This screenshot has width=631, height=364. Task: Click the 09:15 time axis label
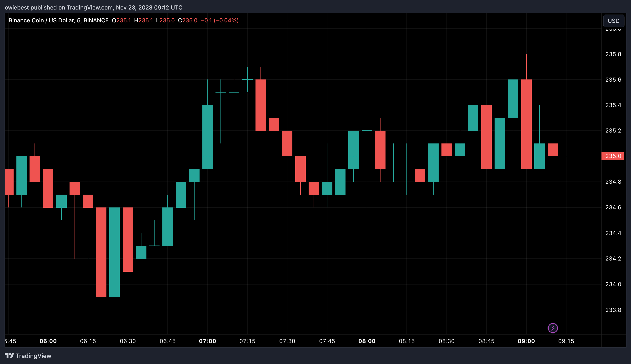566,341
